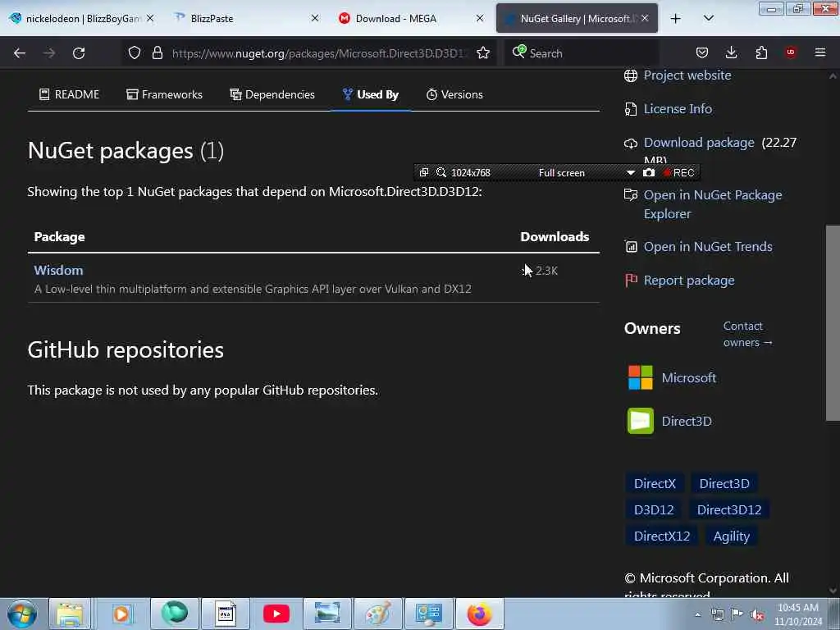The image size is (840, 630).
Task: Select the Used By tab
Action: (371, 95)
